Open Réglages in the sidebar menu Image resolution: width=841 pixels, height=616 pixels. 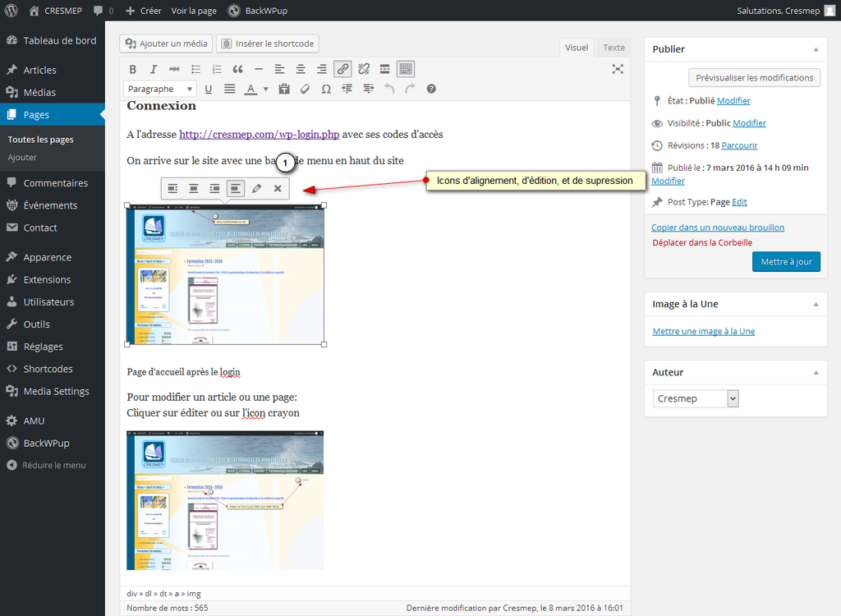click(53, 347)
